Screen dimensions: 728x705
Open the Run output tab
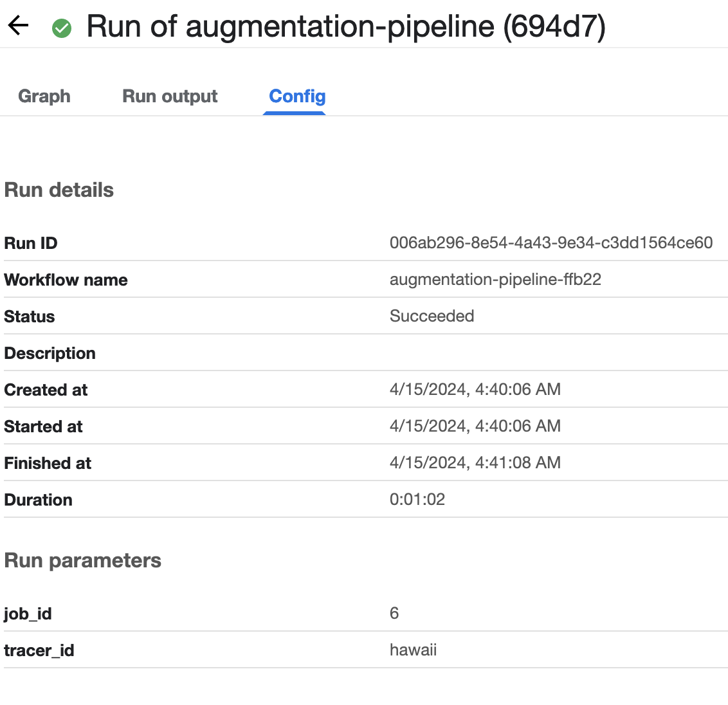click(170, 96)
